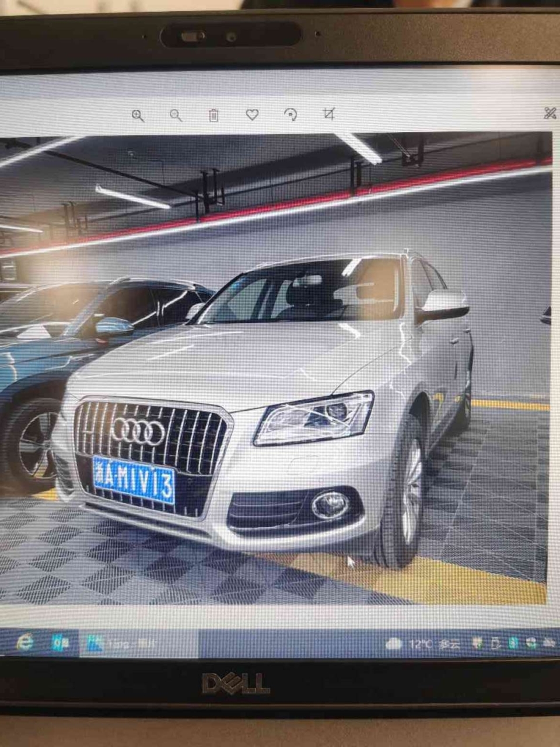Zoom out of the photo

click(176, 115)
